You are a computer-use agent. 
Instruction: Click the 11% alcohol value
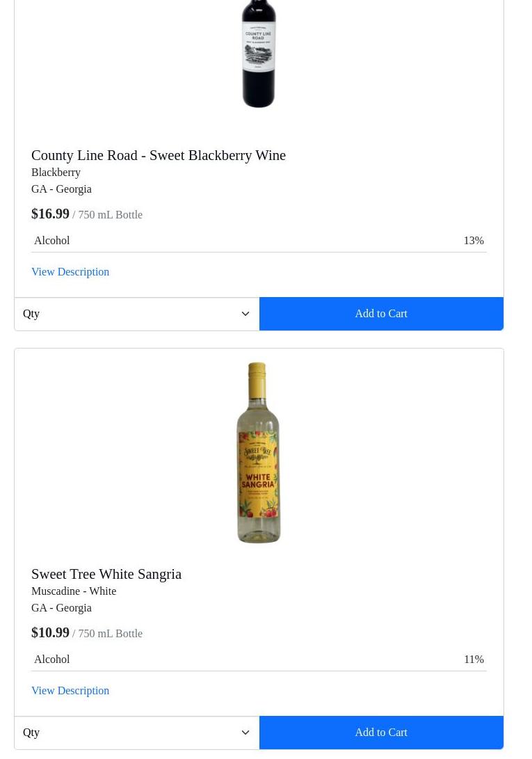click(474, 660)
